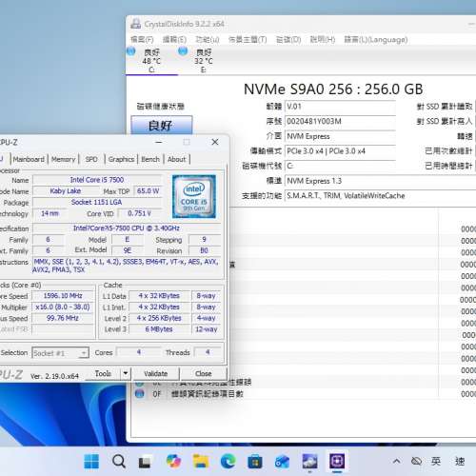The height and width of the screenshot is (476, 476).
Task: Open the 功能(u) menu in CrystalDiskInfo
Action: pyautogui.click(x=208, y=40)
